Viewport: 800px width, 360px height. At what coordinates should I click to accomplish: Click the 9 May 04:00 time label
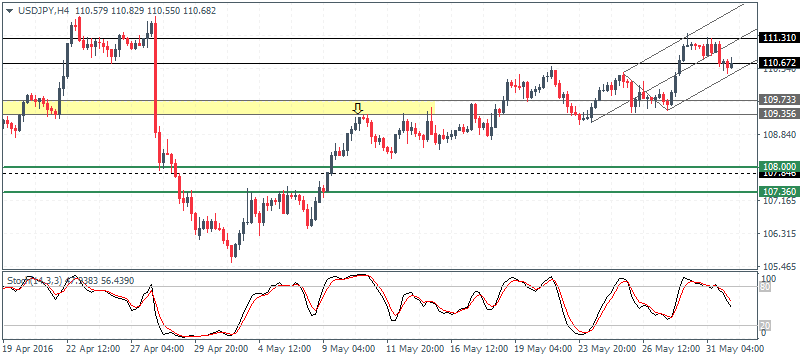pos(349,349)
